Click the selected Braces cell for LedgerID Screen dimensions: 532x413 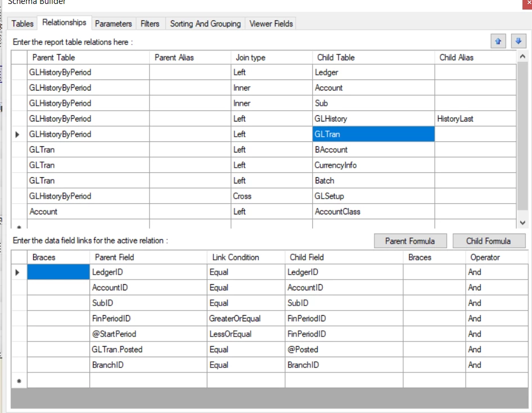[x=58, y=272]
